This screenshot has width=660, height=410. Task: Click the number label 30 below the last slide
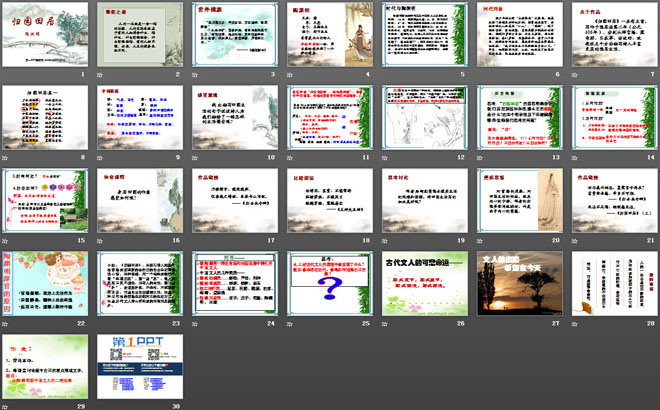point(176,406)
